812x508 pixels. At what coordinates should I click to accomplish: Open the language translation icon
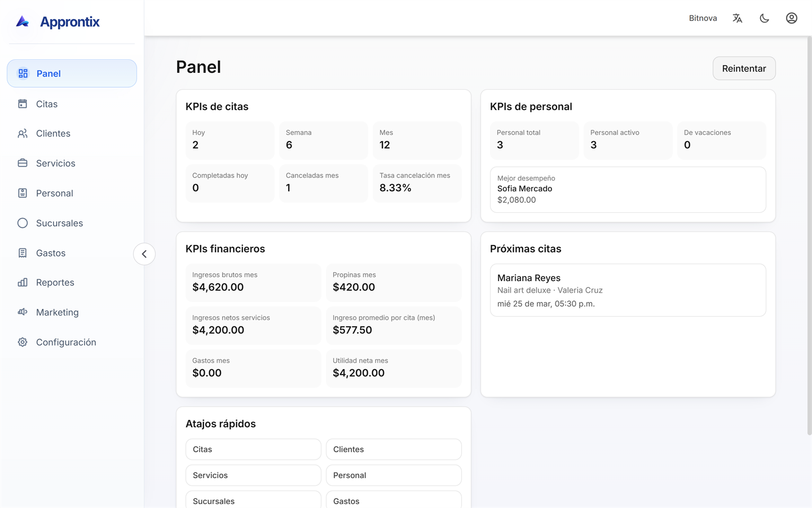click(x=737, y=18)
